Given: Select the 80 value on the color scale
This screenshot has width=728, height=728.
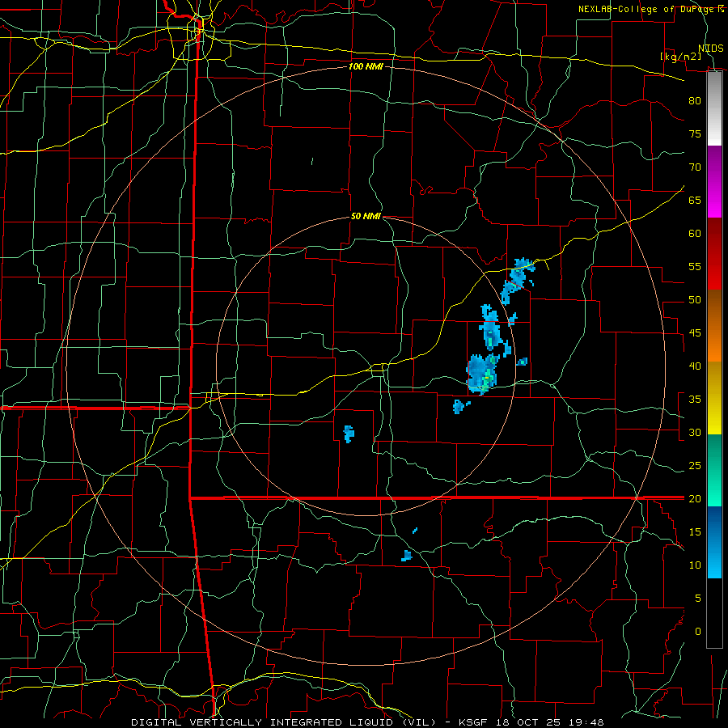Looking at the screenshot, I should click(695, 101).
